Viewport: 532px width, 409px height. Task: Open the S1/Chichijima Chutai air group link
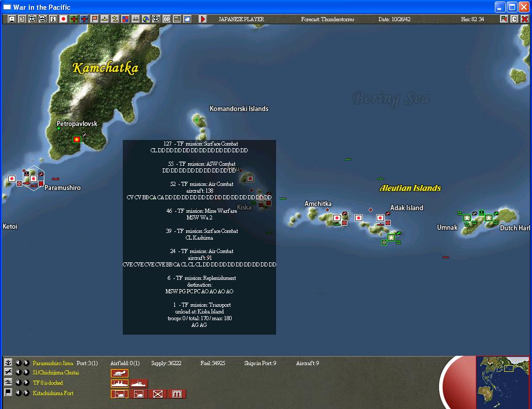(56, 373)
